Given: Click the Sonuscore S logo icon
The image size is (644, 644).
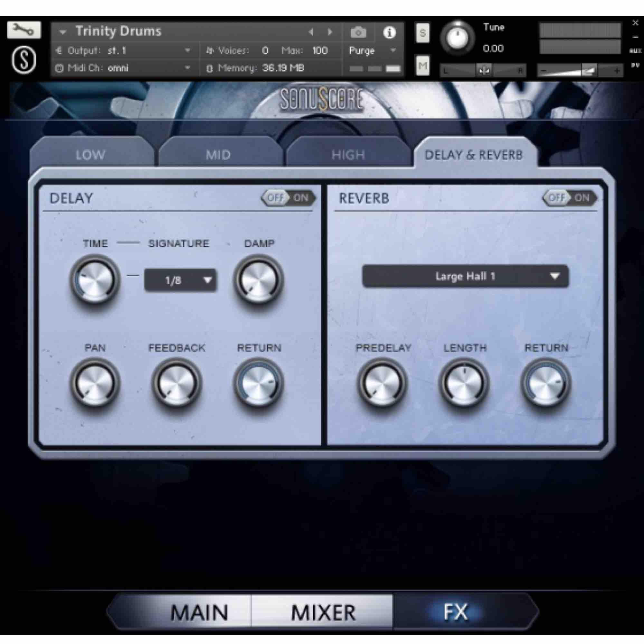Looking at the screenshot, I should (x=24, y=60).
